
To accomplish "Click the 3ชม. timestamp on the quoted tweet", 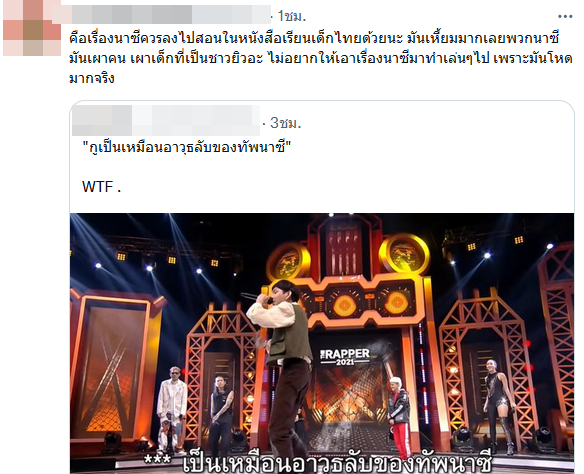I will [285, 123].
